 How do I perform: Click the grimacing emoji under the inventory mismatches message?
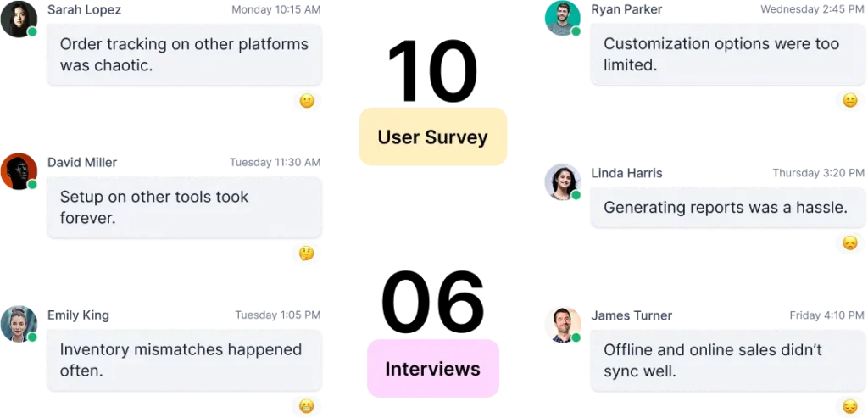pyautogui.click(x=307, y=406)
